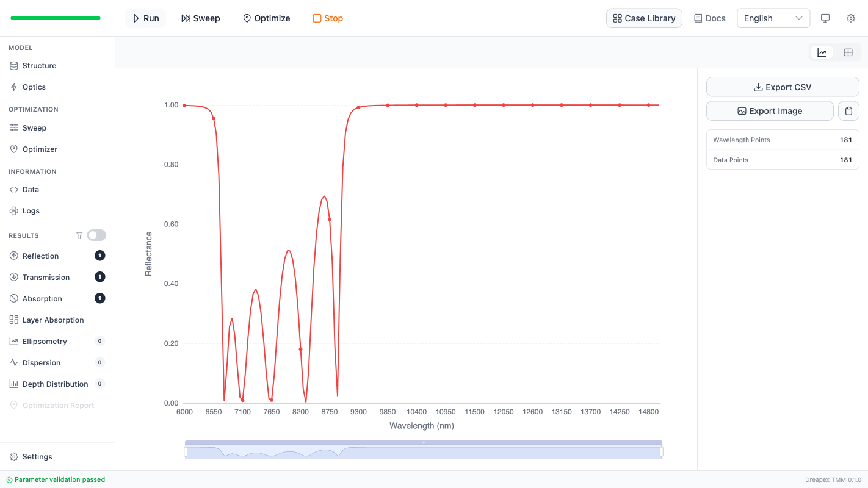Open the Optimizer settings

tap(40, 149)
